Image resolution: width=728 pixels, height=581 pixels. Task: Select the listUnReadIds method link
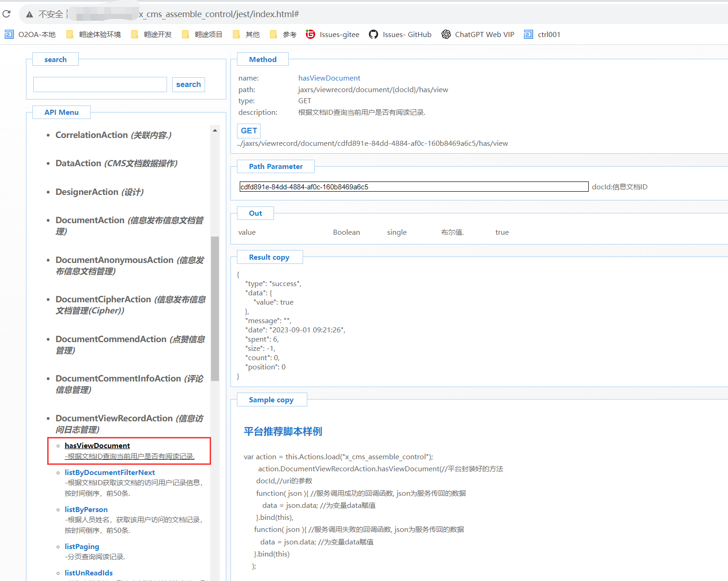(x=89, y=573)
